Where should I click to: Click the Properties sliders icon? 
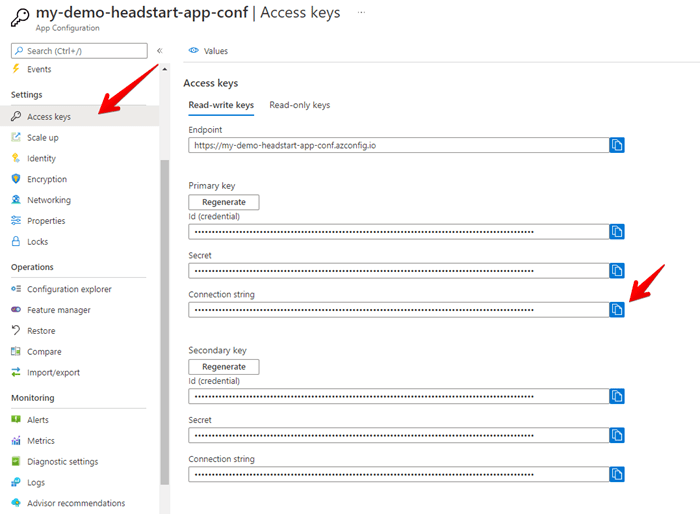pyautogui.click(x=16, y=220)
